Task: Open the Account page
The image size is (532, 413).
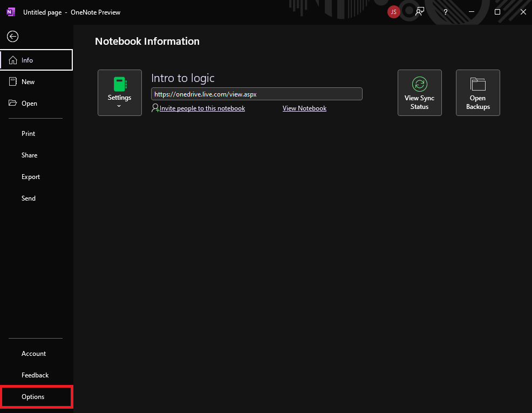Action: [33, 354]
